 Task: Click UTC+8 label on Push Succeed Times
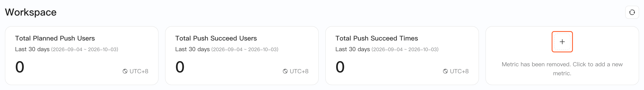click(x=459, y=71)
